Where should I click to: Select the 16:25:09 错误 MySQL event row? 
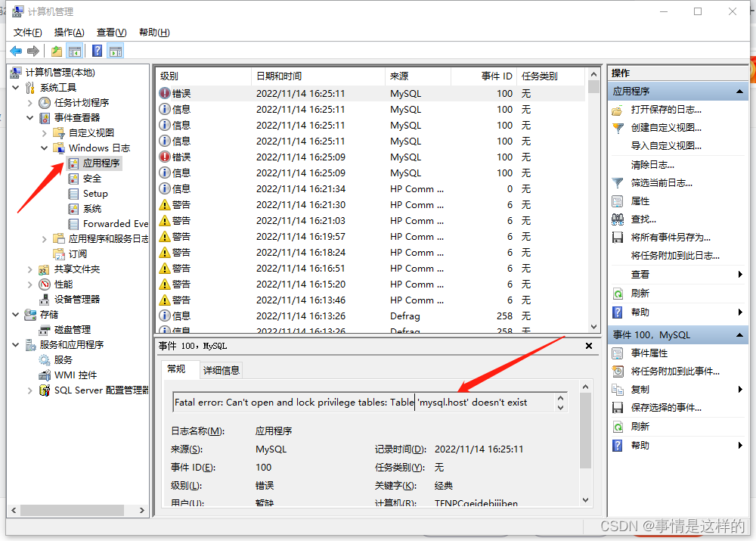pos(370,157)
